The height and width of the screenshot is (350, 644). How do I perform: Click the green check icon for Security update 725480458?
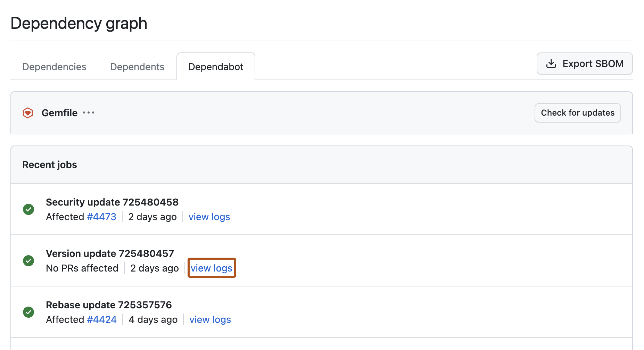pos(28,209)
